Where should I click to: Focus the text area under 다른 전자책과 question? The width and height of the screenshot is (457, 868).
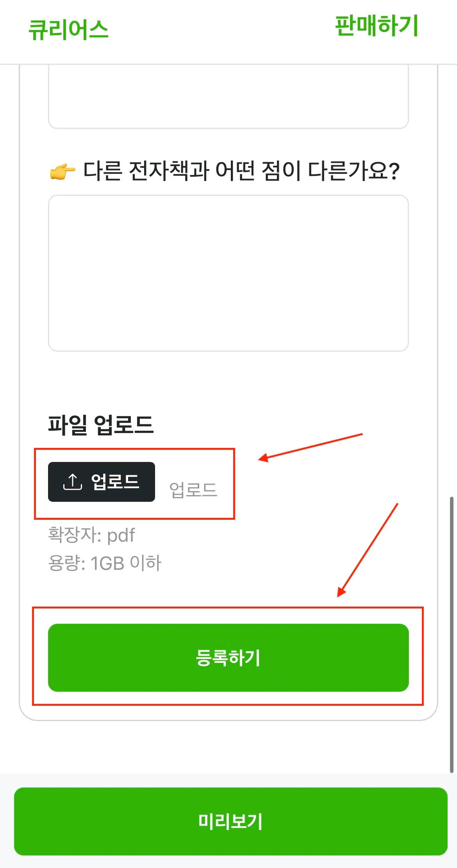[228, 273]
